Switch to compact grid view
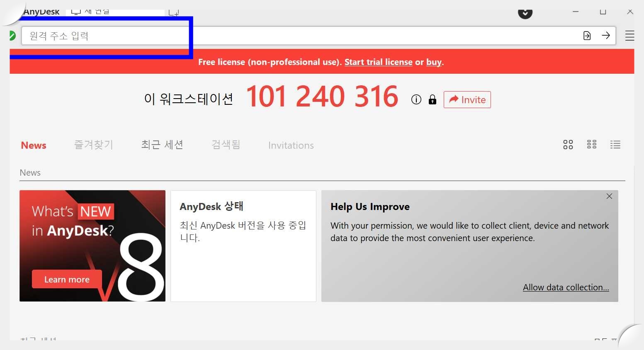 pyautogui.click(x=591, y=145)
